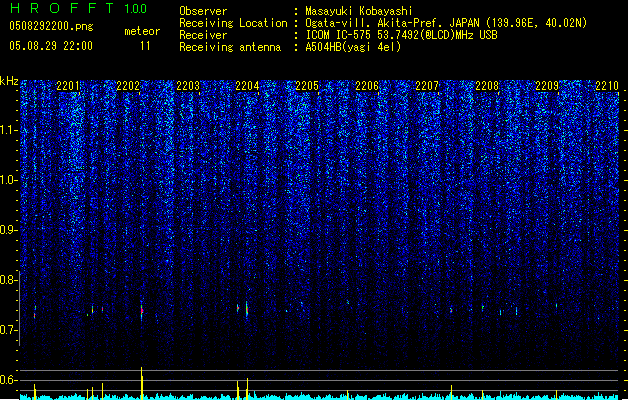
Task: Click the 2208 time marker
Action: (x=487, y=86)
